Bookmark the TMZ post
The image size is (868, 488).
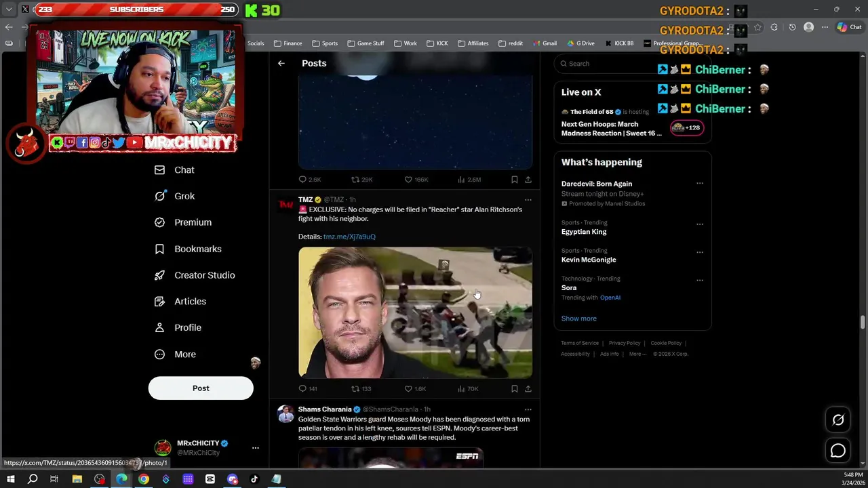point(514,389)
